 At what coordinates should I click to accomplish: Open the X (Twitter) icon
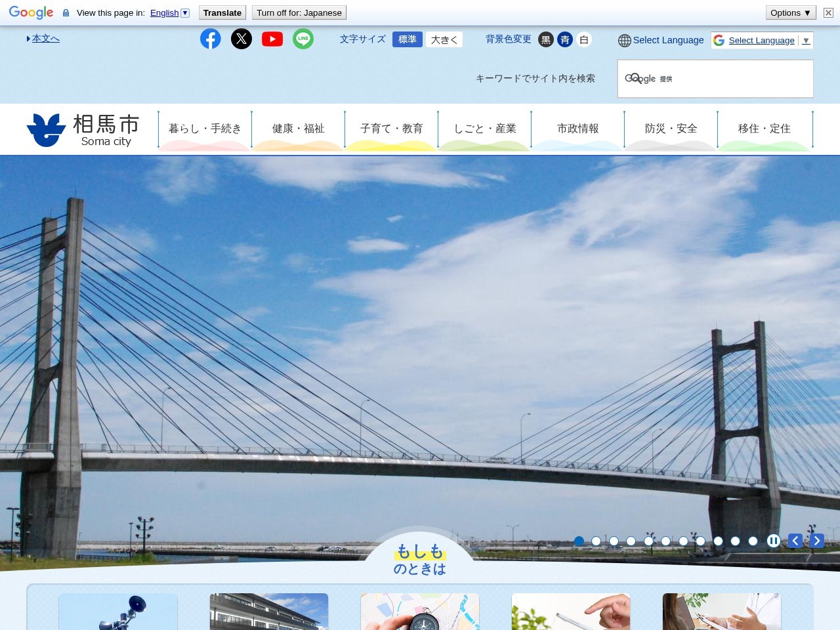[241, 39]
